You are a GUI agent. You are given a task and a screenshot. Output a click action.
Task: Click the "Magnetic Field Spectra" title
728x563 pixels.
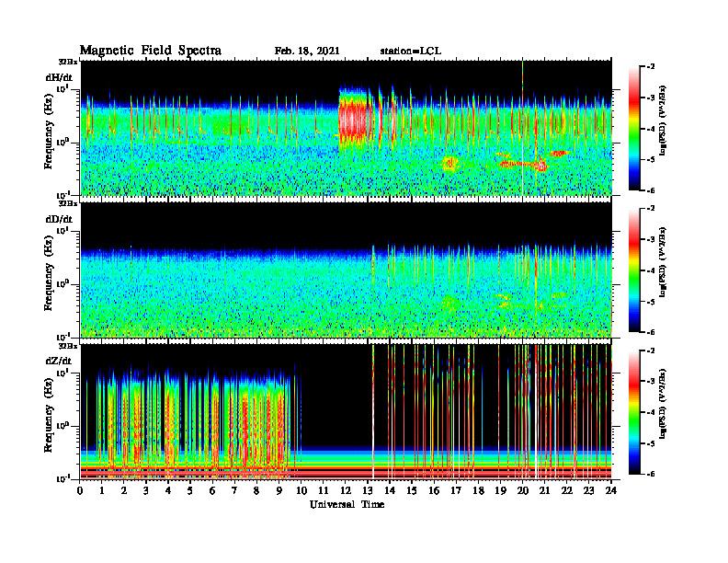click(151, 51)
